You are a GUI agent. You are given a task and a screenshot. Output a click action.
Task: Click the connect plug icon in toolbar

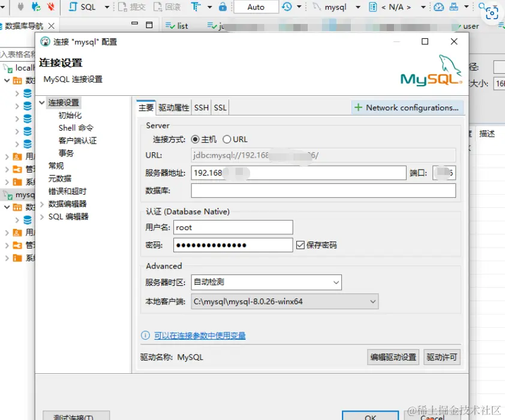(20, 7)
